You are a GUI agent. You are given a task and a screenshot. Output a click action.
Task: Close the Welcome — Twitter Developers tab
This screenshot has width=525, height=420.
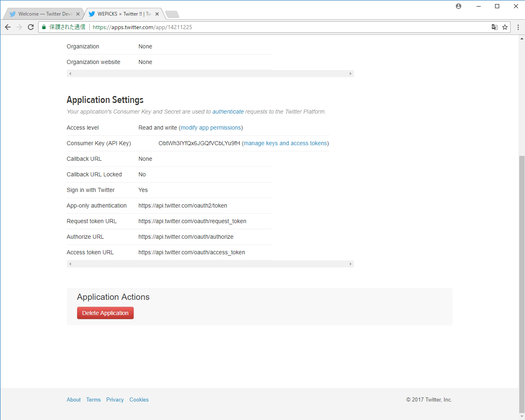[x=78, y=14]
